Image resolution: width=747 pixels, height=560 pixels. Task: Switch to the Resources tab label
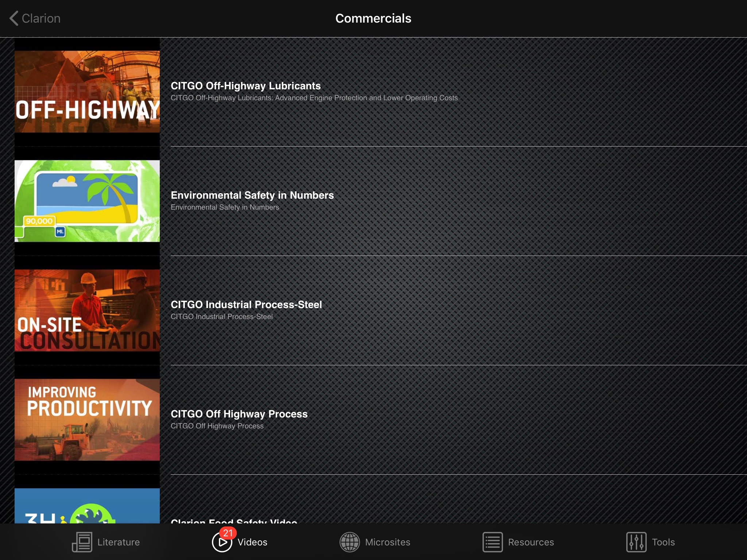click(531, 542)
